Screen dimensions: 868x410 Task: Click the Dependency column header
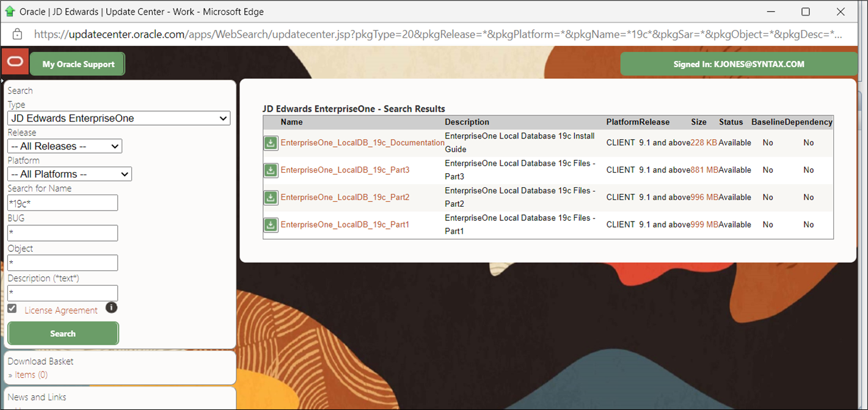(809, 122)
